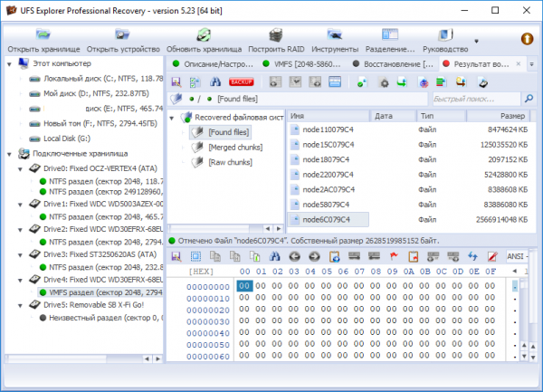Click the red flag icon in hex toolbar

pyautogui.click(x=394, y=256)
